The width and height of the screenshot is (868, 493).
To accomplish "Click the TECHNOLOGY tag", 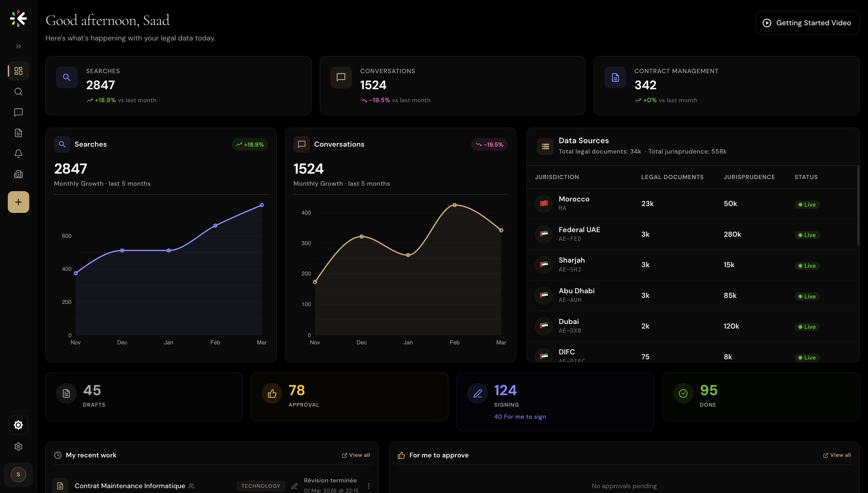I will click(x=261, y=486).
